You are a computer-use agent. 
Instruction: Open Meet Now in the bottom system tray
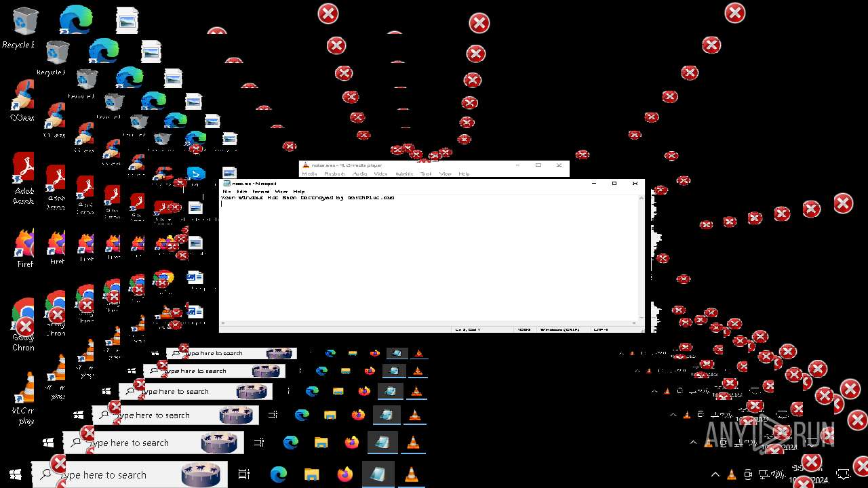tap(748, 474)
